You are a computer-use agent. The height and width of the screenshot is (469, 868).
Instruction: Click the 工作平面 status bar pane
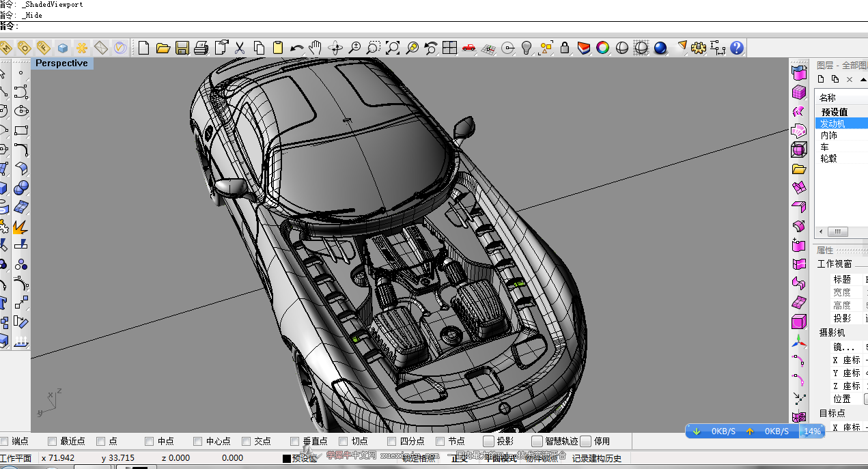coord(16,459)
